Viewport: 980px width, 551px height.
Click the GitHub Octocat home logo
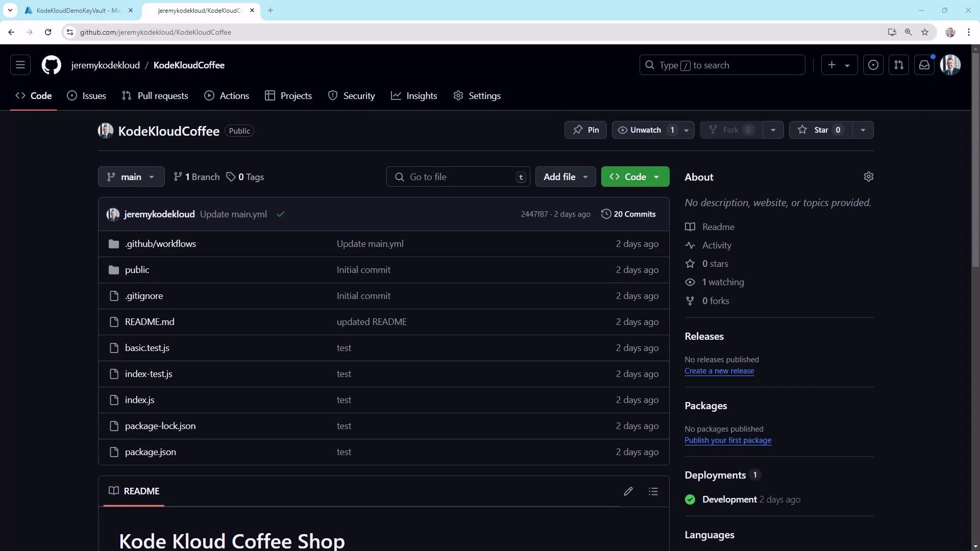pyautogui.click(x=51, y=65)
